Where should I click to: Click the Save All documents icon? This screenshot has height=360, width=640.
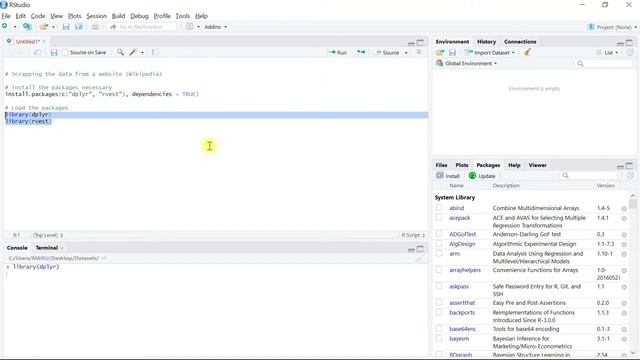[x=79, y=27]
